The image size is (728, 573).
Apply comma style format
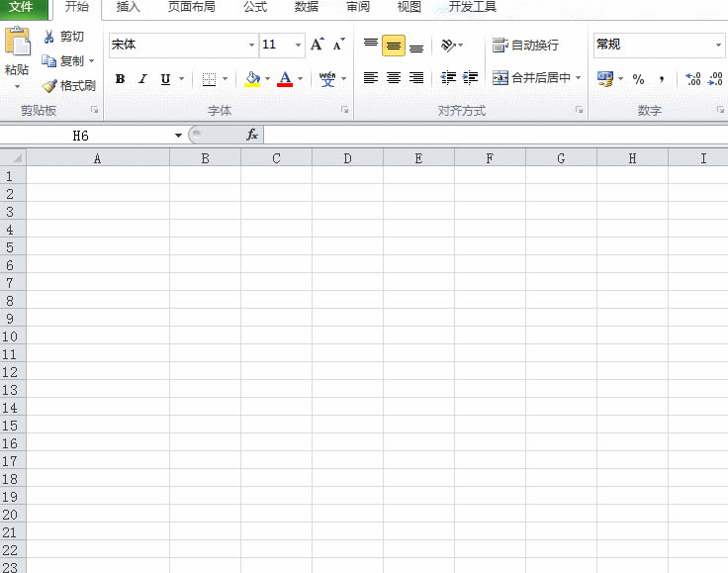(x=662, y=79)
